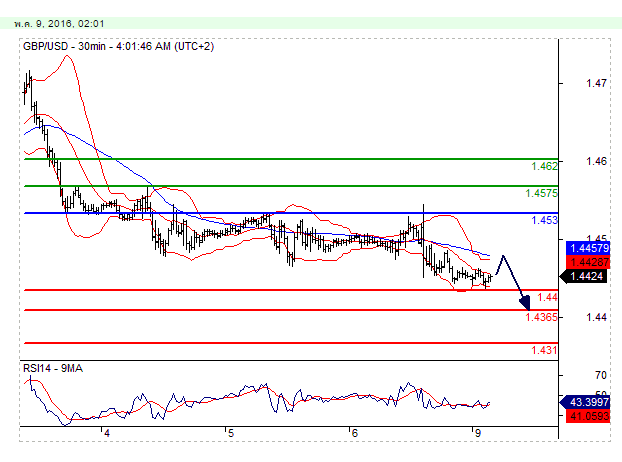Click the green 1.4575 resistance label
The height and width of the screenshot is (462, 622).
point(541,193)
